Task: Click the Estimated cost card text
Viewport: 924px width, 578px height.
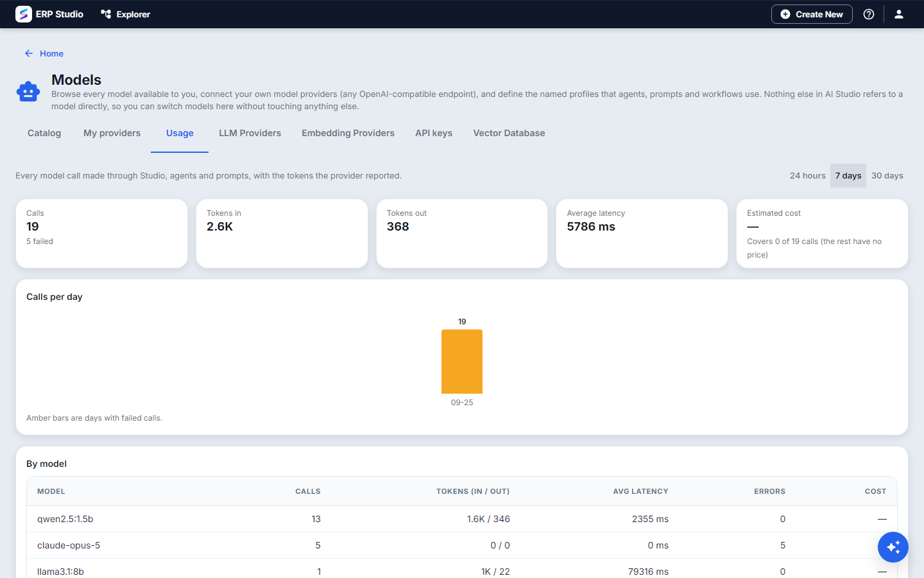Action: [x=814, y=248]
